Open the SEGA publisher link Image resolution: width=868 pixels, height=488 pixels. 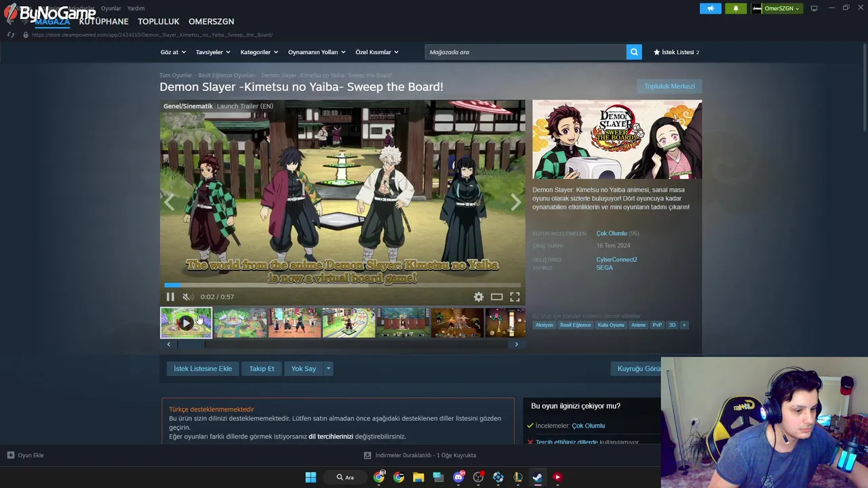[605, 268]
